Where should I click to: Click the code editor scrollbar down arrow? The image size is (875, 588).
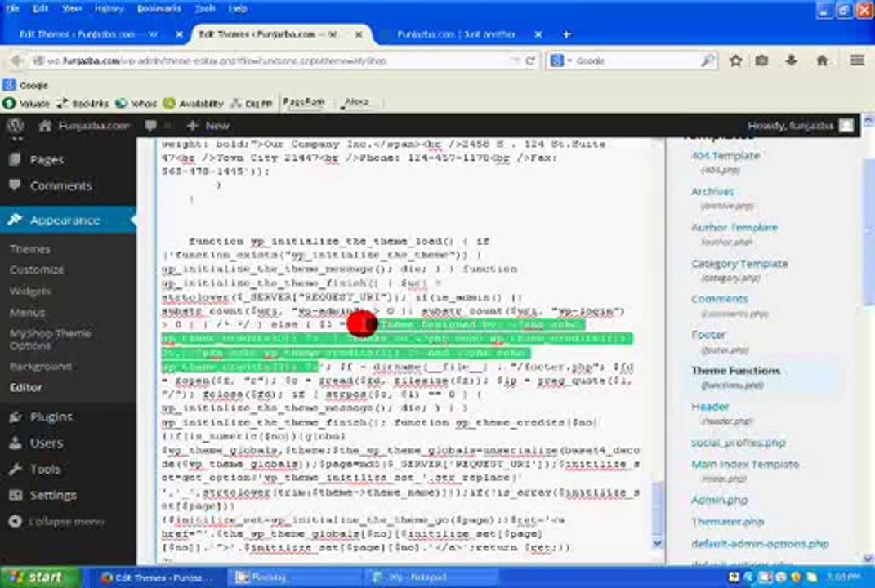tap(658, 543)
